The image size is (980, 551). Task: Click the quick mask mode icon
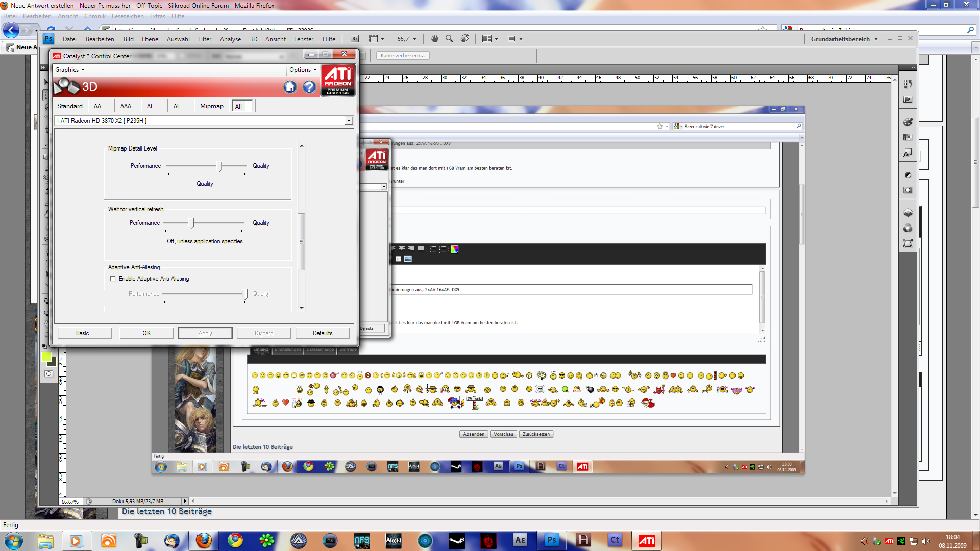48,374
